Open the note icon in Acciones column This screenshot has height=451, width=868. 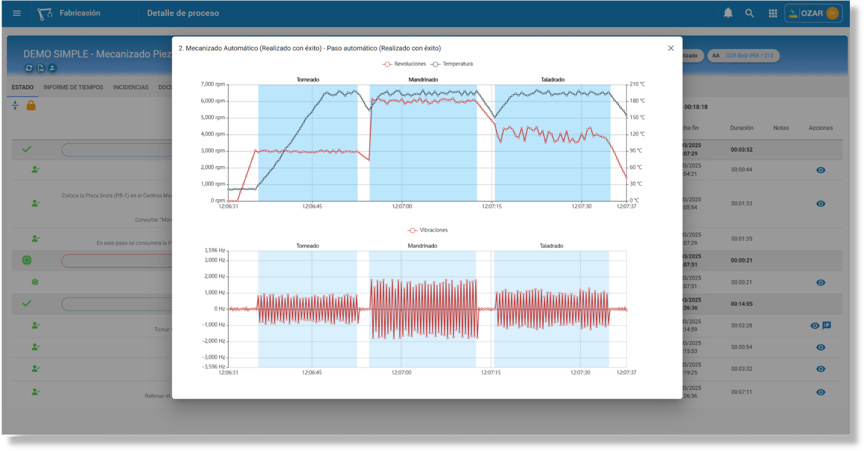point(826,326)
